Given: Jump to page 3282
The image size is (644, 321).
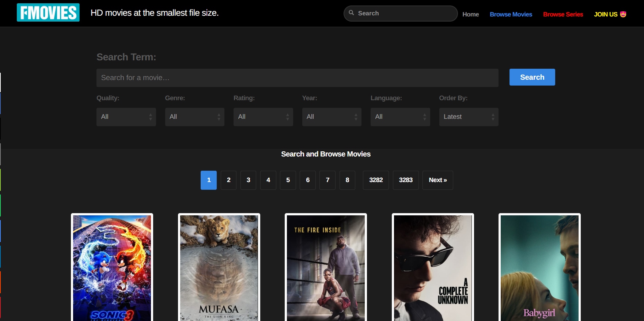Looking at the screenshot, I should (x=376, y=180).
